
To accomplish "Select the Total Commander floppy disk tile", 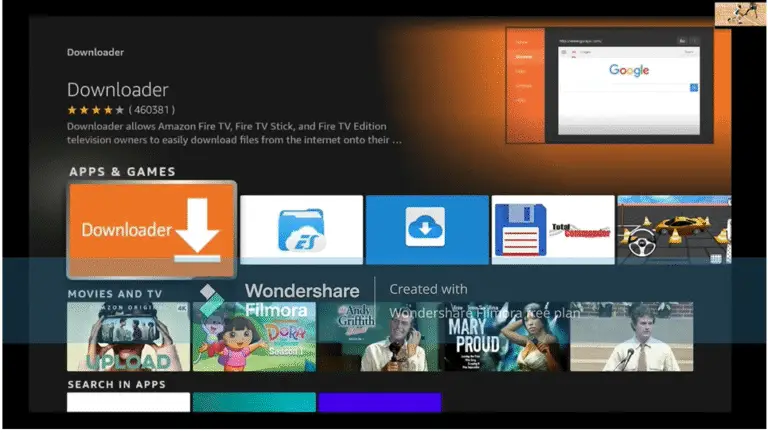I will coord(552,229).
